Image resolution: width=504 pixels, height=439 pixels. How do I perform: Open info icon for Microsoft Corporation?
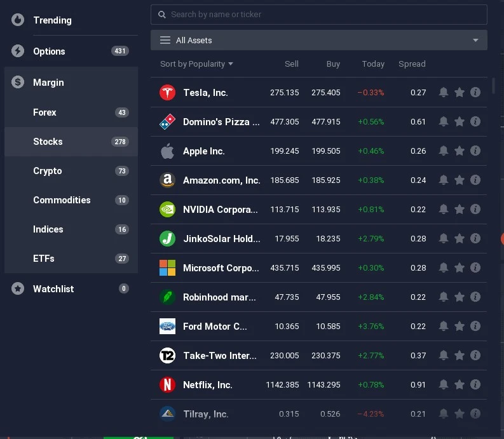click(475, 268)
